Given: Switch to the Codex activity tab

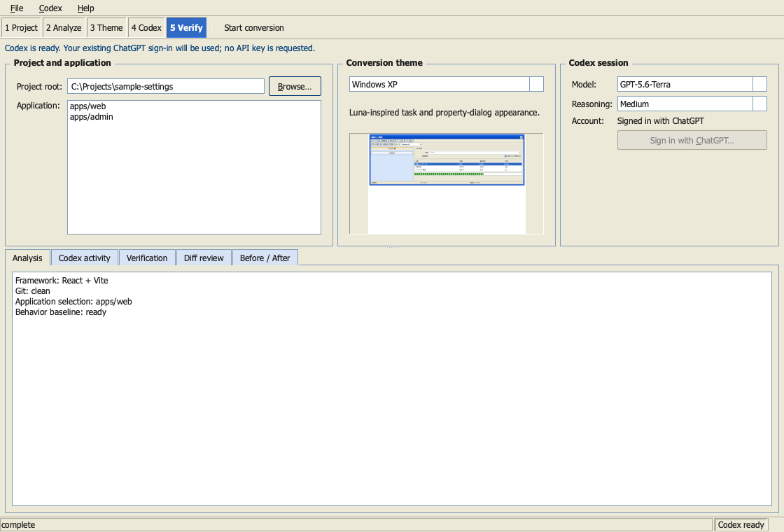Looking at the screenshot, I should click(85, 258).
